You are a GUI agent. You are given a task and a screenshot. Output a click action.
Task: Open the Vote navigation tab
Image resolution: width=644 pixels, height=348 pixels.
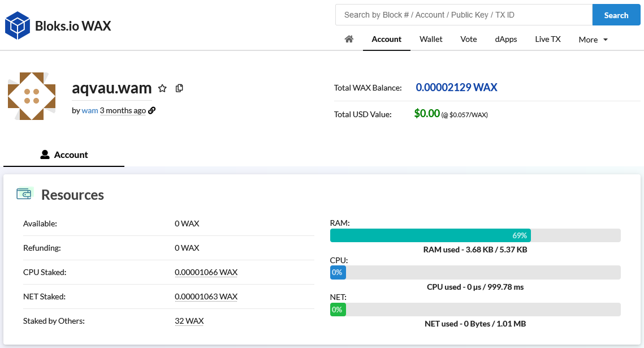click(x=469, y=39)
